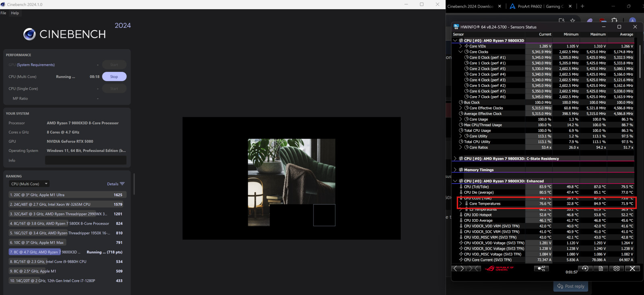The image size is (644, 295).
Task: Expand the Core Temperatures row
Action: point(461,204)
